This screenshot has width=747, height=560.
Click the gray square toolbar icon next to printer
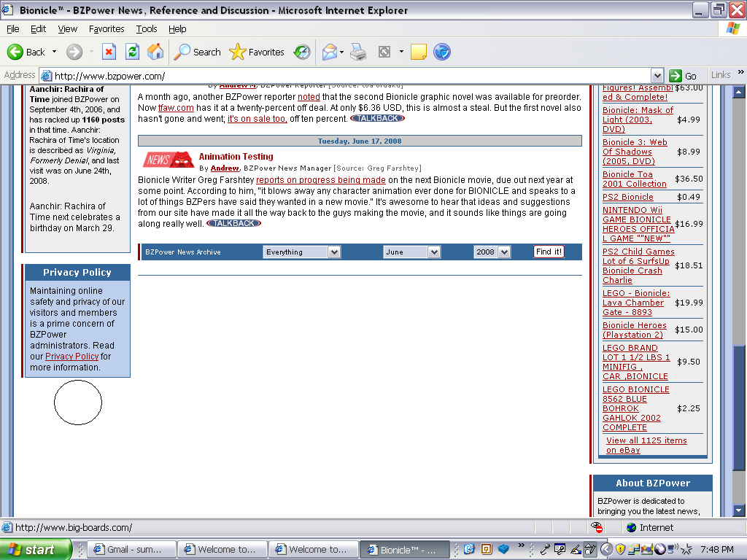point(384,52)
